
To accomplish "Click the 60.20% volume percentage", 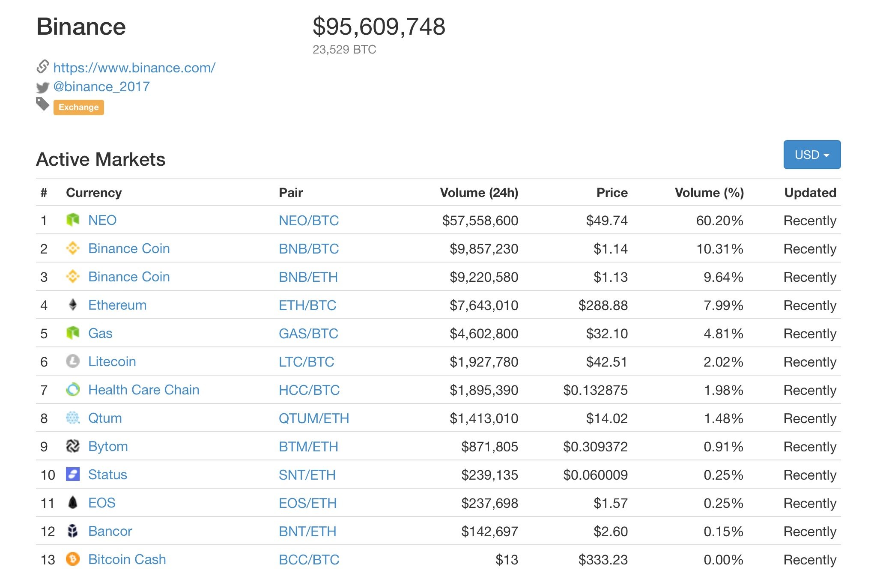I will [x=719, y=221].
